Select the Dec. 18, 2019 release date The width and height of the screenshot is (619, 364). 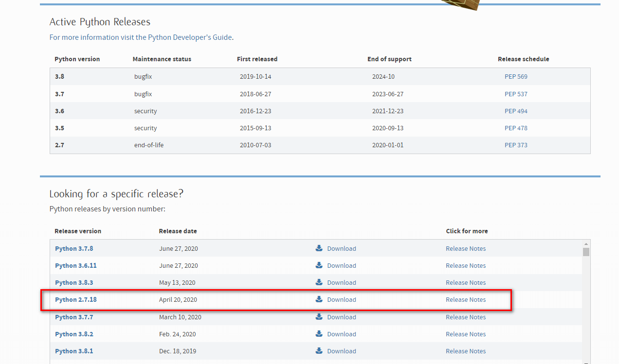click(x=178, y=351)
